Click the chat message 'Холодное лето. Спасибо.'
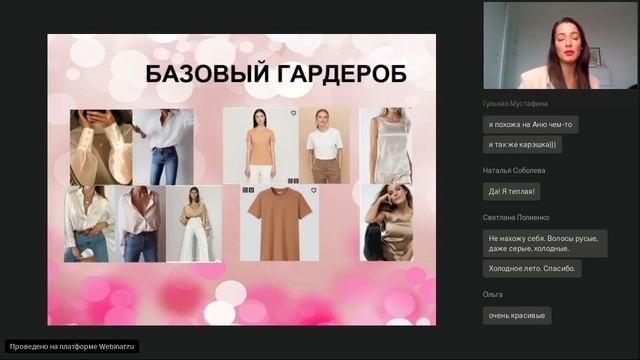The image size is (640, 360). [x=532, y=269]
